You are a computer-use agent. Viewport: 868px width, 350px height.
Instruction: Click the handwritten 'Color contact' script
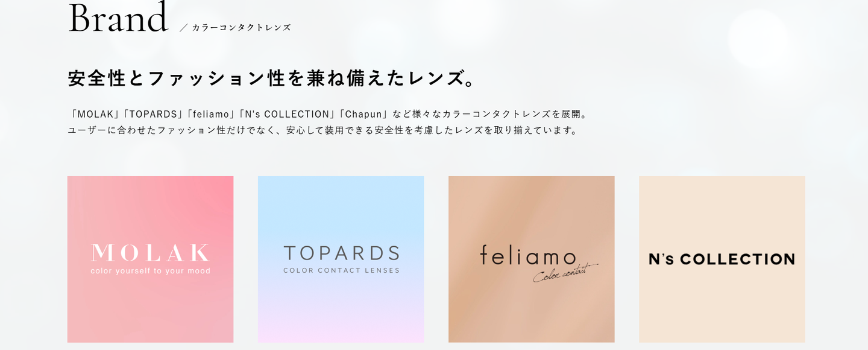pyautogui.click(x=565, y=273)
